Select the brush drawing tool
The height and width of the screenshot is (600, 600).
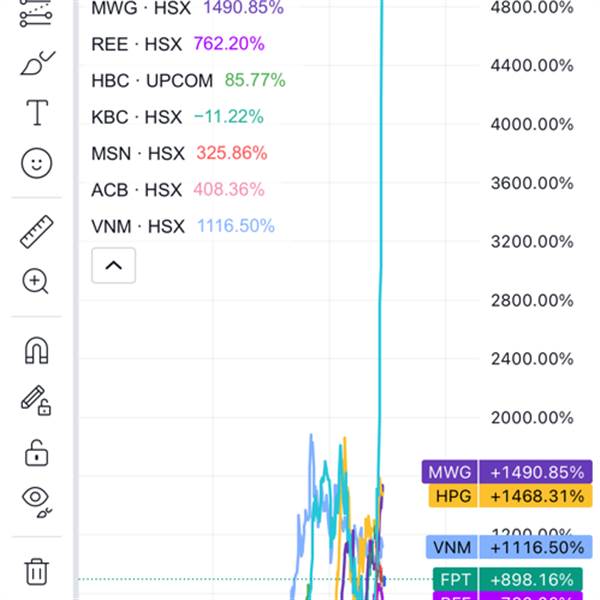coord(37,64)
